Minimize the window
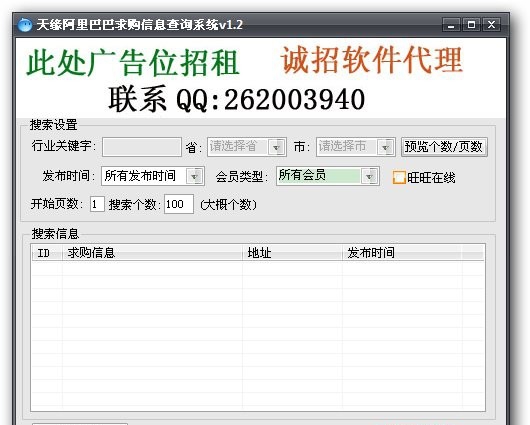 [451, 25]
